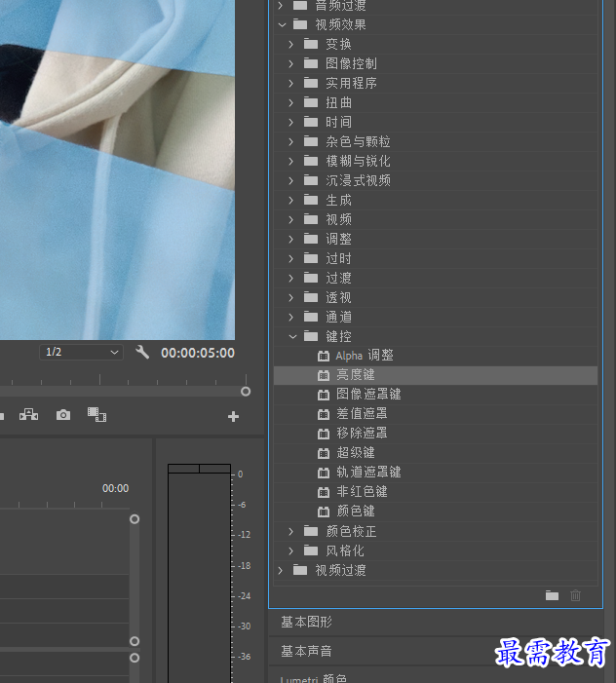
Task: Select the Alpha 调整 effect text
Action: pos(365,356)
